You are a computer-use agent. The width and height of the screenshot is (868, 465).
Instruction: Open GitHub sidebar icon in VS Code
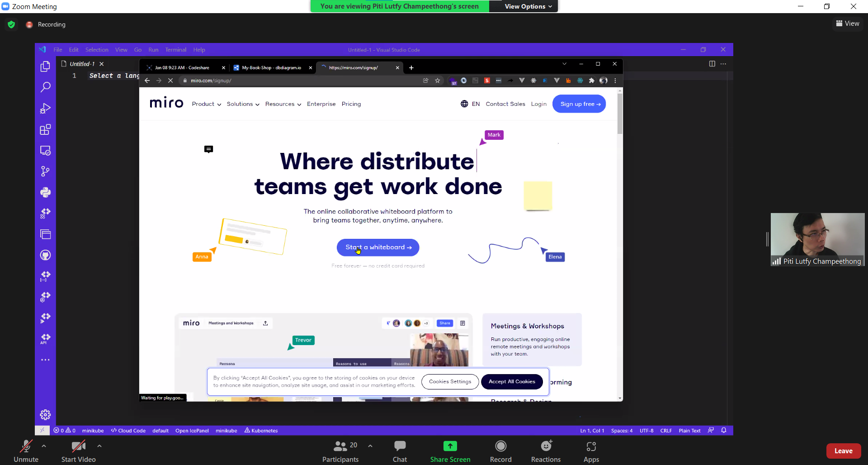(x=45, y=255)
